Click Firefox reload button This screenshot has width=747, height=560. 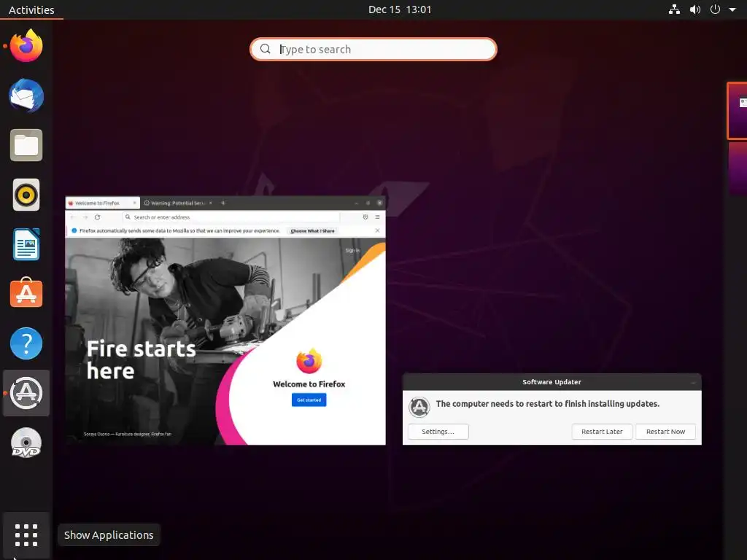coord(97,217)
